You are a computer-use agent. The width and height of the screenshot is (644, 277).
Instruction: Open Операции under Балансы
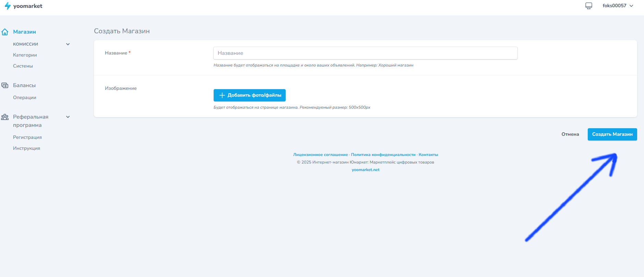(25, 98)
